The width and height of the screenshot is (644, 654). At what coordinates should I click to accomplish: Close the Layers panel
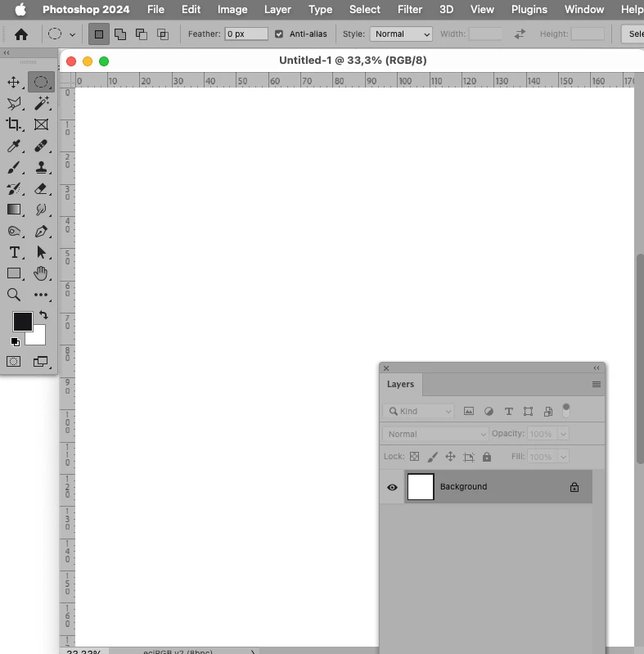point(386,368)
